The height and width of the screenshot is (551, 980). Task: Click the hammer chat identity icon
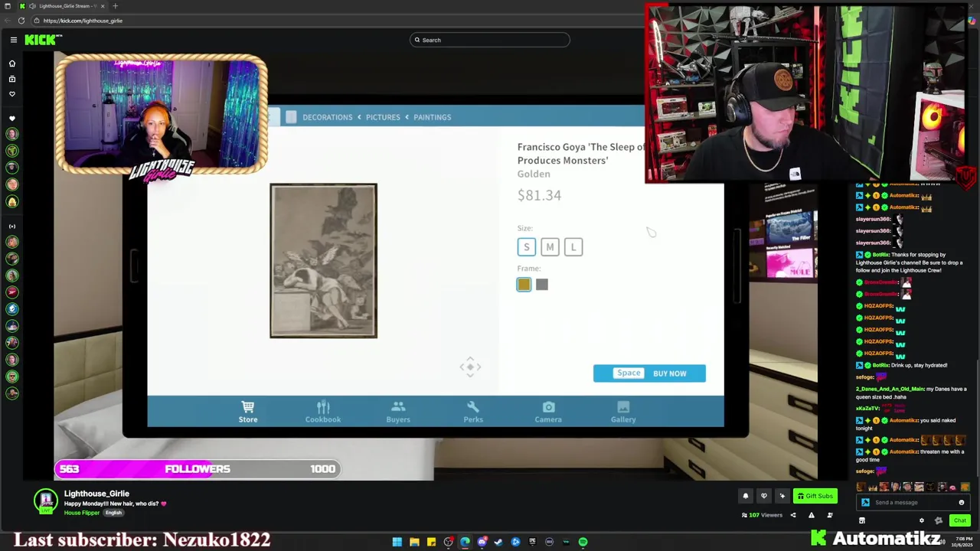point(865,503)
